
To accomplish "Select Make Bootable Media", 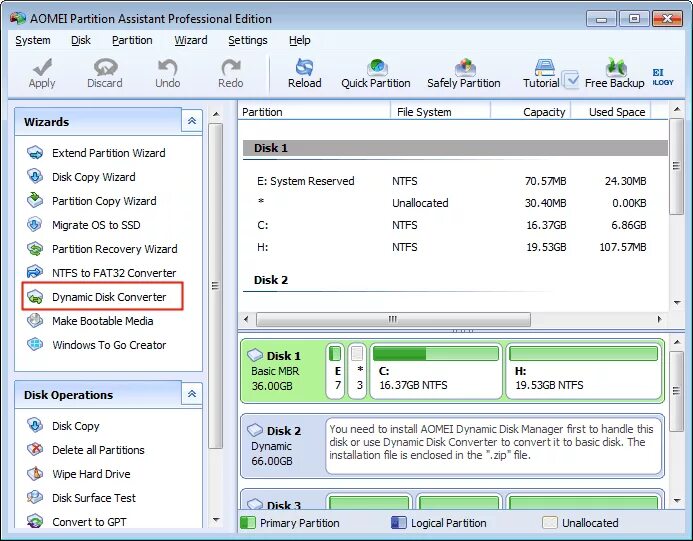I will click(103, 321).
